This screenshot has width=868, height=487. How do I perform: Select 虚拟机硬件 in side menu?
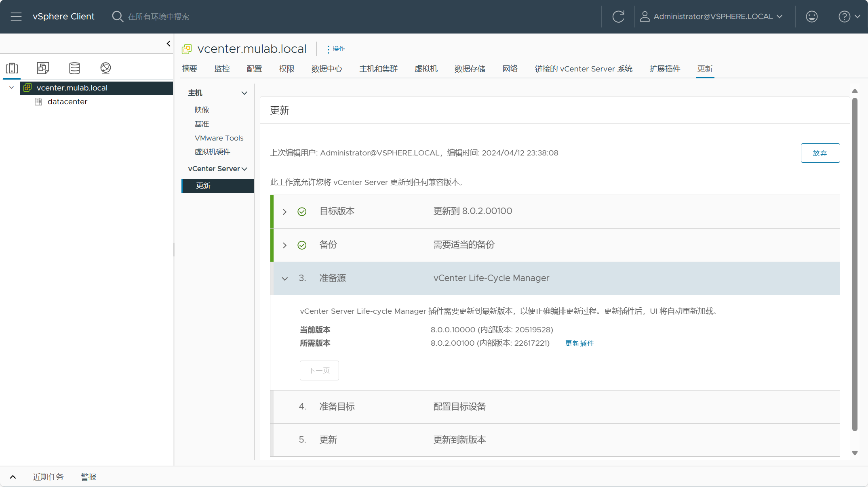point(212,152)
